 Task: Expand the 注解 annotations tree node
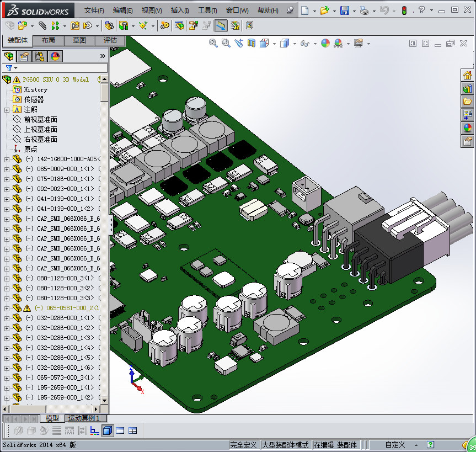[7, 109]
